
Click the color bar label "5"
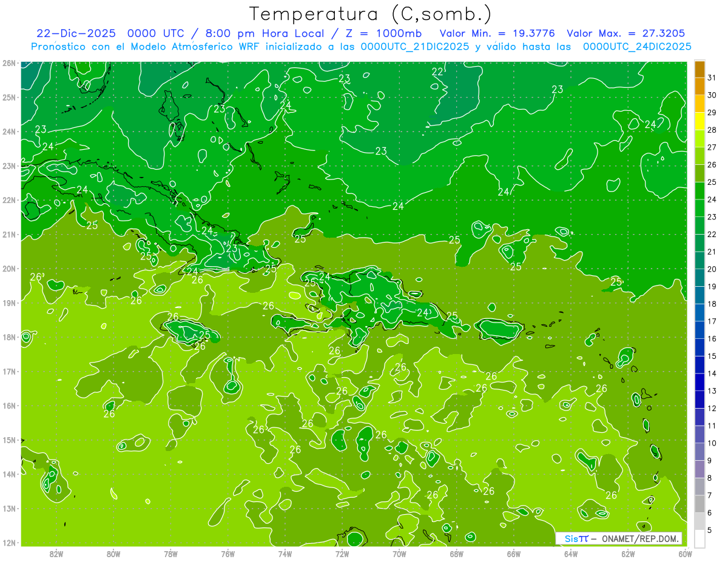pyautogui.click(x=710, y=530)
